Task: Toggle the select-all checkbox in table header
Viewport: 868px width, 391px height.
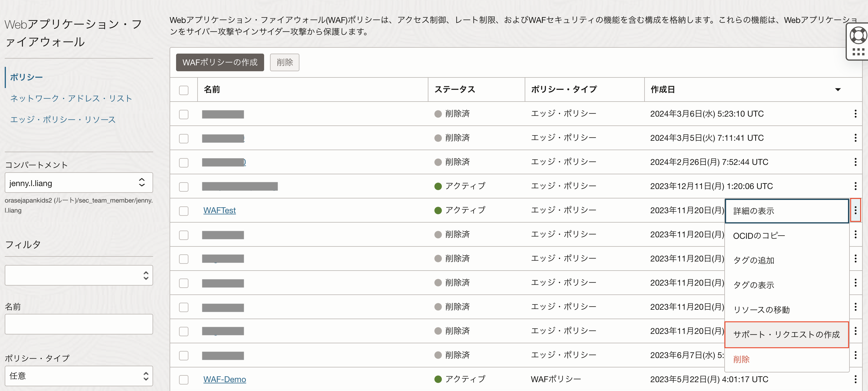Action: [x=184, y=90]
